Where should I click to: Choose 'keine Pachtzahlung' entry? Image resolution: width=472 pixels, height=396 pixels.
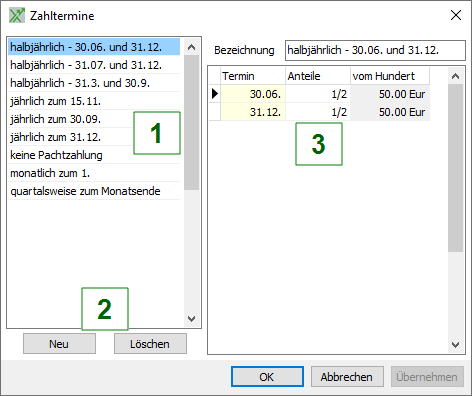click(94, 155)
